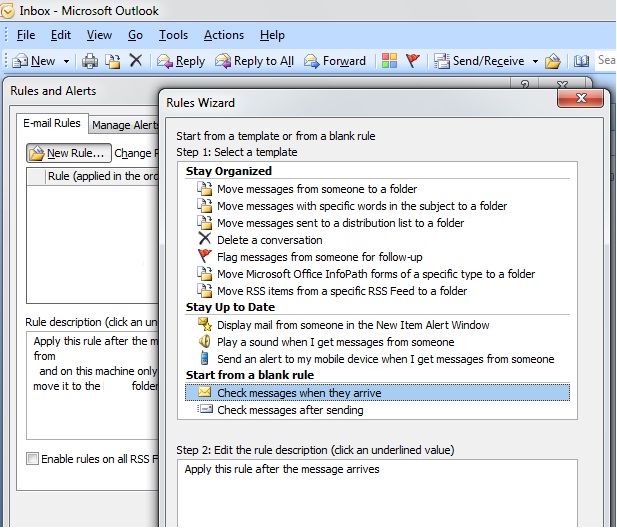Viewport: 617px width, 530px height.
Task: Click the Print icon in toolbar
Action: [90, 61]
